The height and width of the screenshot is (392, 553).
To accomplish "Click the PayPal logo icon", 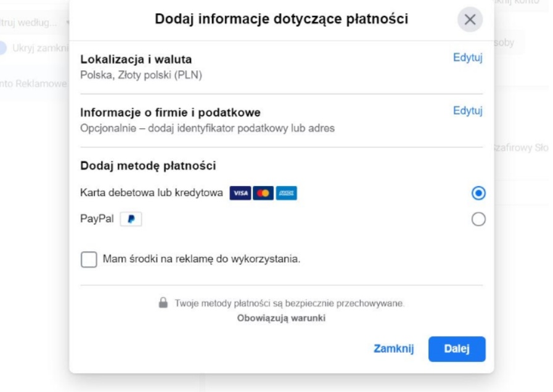I will coord(131,219).
